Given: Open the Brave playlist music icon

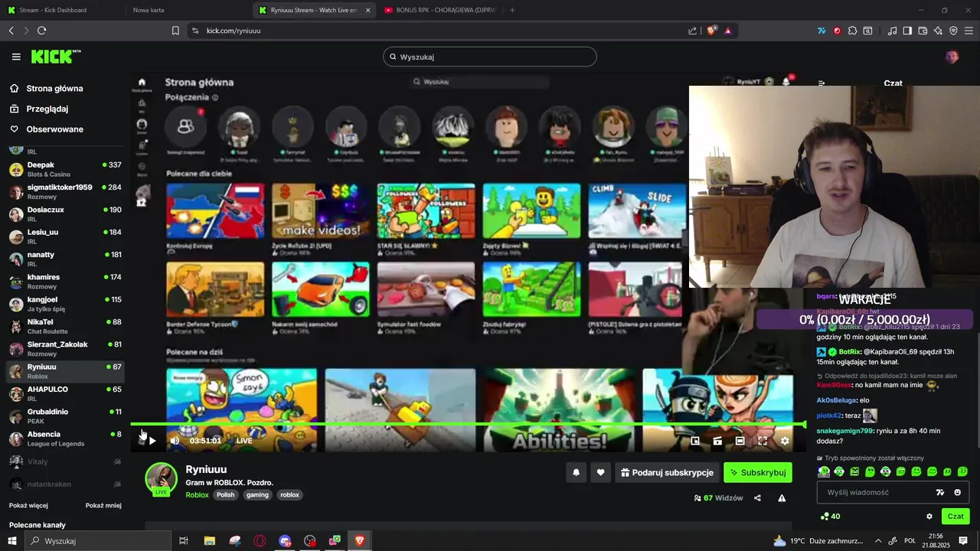Looking at the screenshot, I should tap(892, 31).
